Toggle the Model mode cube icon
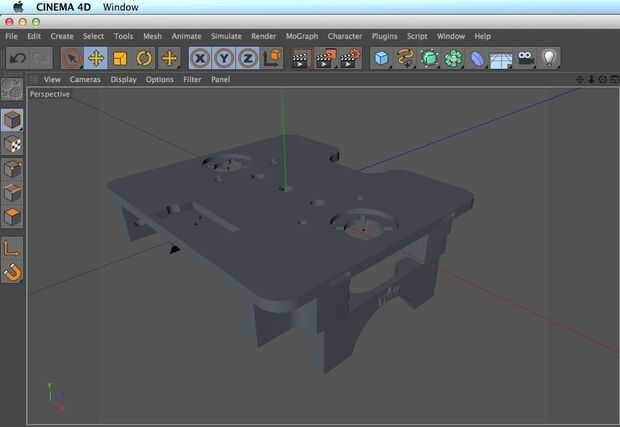Image resolution: width=620 pixels, height=427 pixels. pos(12,120)
